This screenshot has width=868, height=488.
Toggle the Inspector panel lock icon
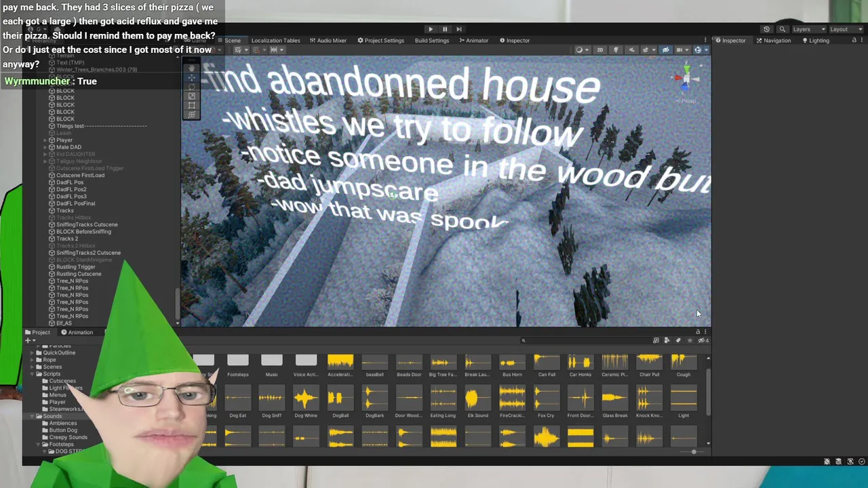point(854,40)
